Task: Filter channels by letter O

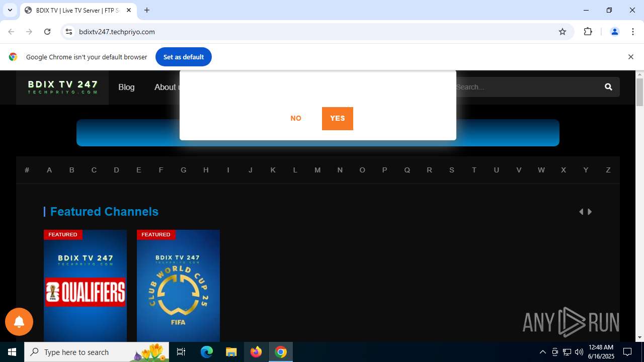Action: [x=362, y=170]
